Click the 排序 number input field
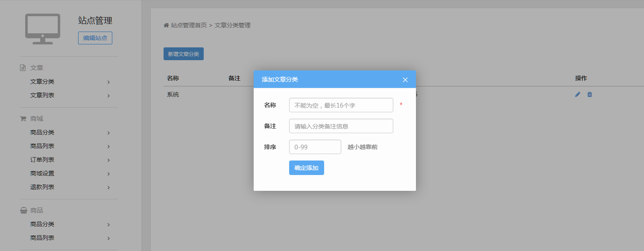The height and width of the screenshot is (251, 644). coord(315,146)
